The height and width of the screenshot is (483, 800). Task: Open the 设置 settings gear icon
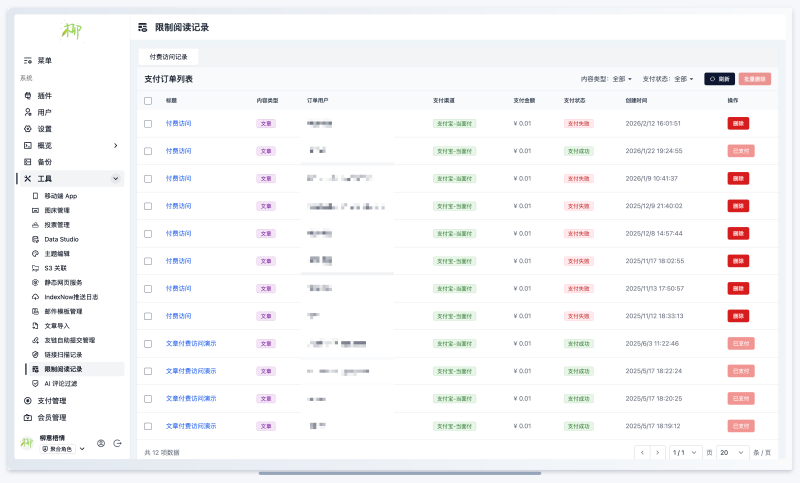tap(28, 129)
